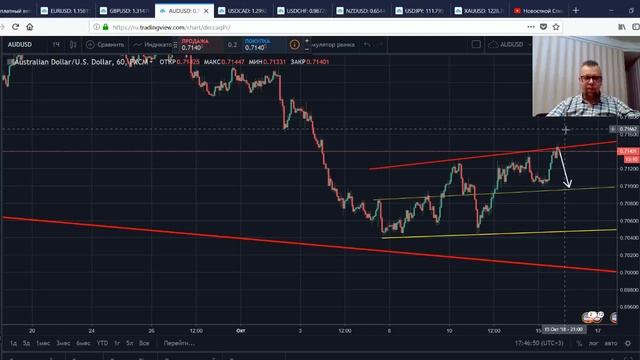Click the Сравнить compare button
Viewport: 640px width, 360px height.
tap(105, 44)
